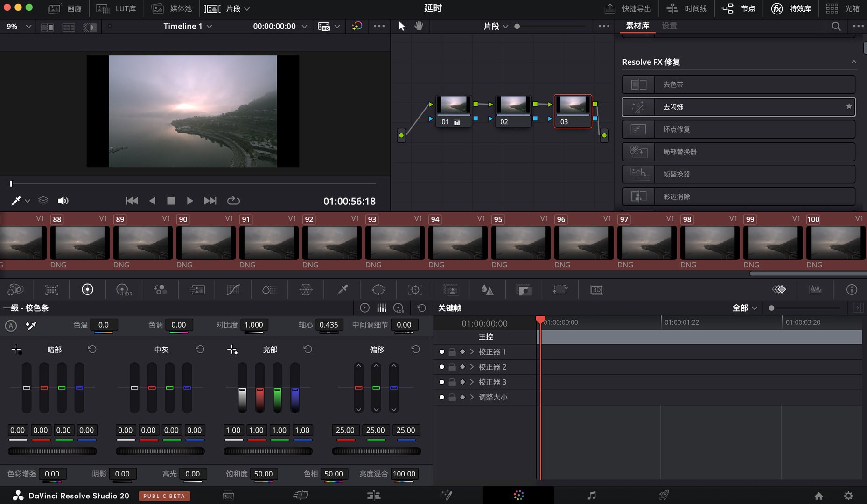Toggle the 节点 button

click(738, 8)
